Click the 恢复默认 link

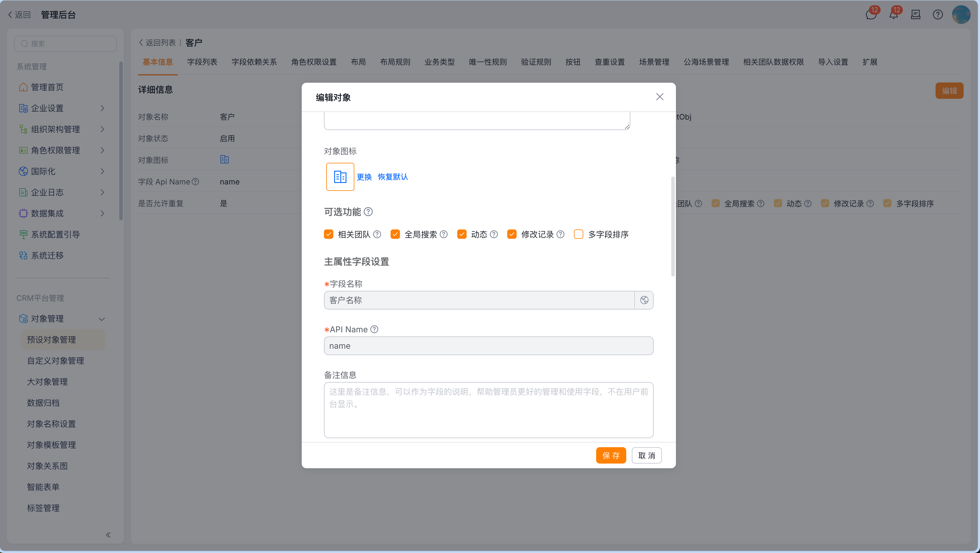click(x=393, y=177)
